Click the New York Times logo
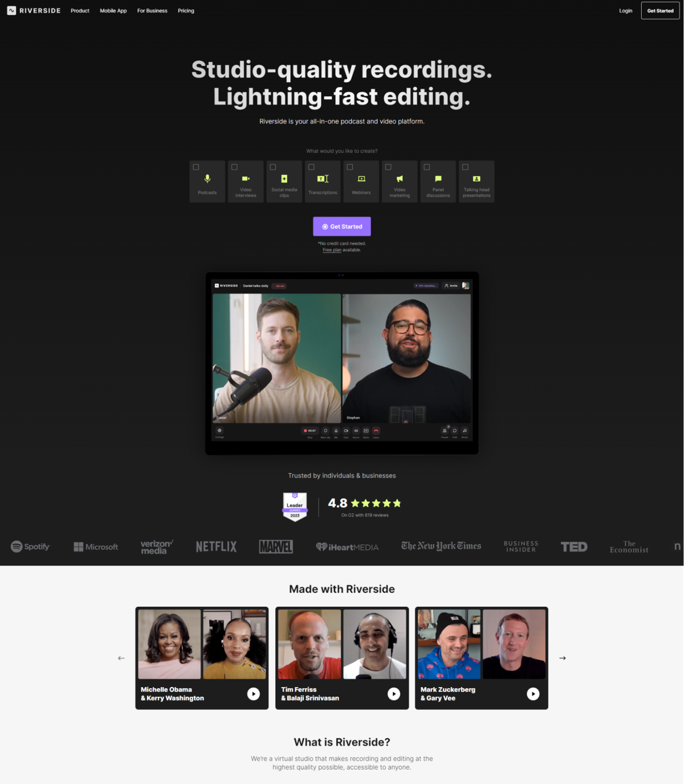The image size is (684, 784). 441,546
